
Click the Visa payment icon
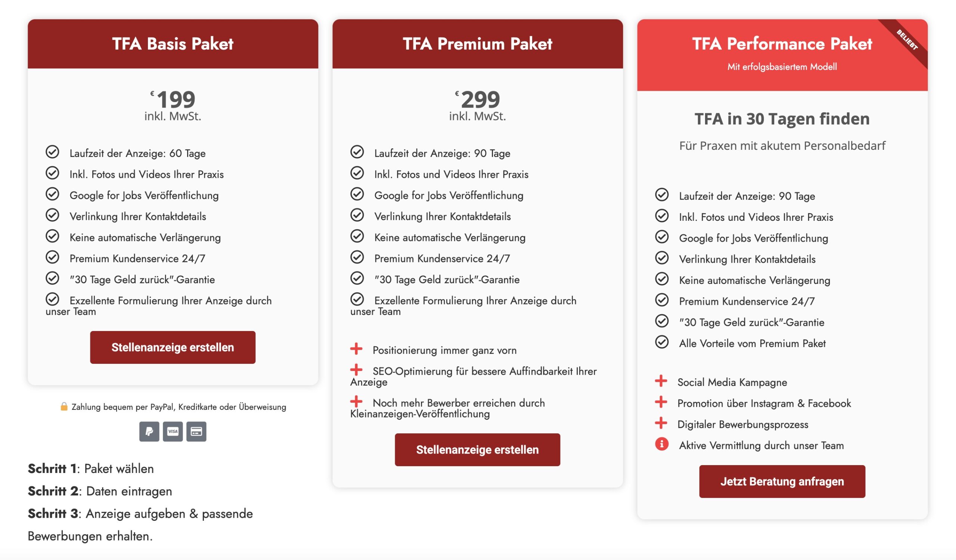(x=173, y=431)
